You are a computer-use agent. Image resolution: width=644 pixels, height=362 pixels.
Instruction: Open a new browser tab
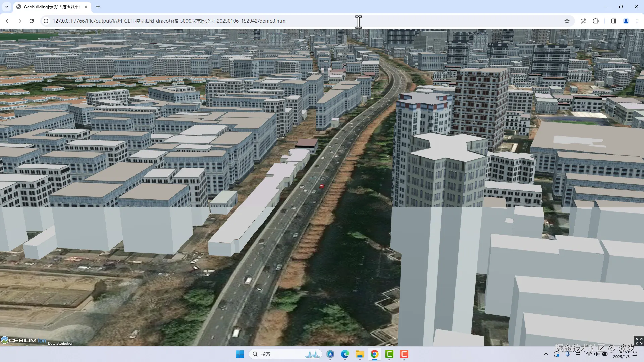98,7
